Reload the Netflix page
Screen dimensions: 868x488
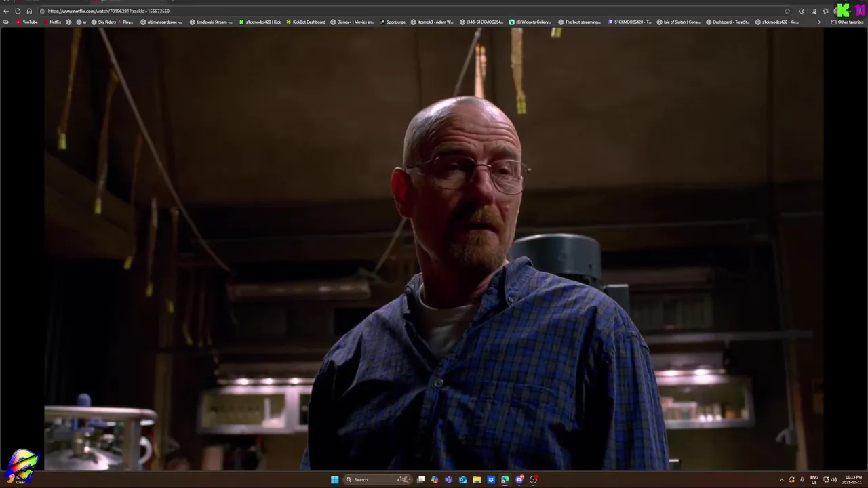click(18, 11)
